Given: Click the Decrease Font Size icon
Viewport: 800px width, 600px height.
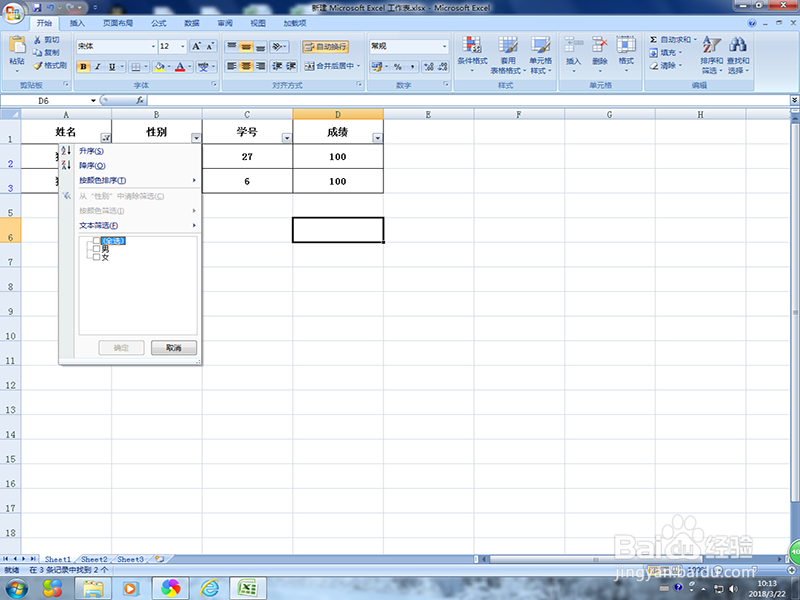Looking at the screenshot, I should 210,46.
